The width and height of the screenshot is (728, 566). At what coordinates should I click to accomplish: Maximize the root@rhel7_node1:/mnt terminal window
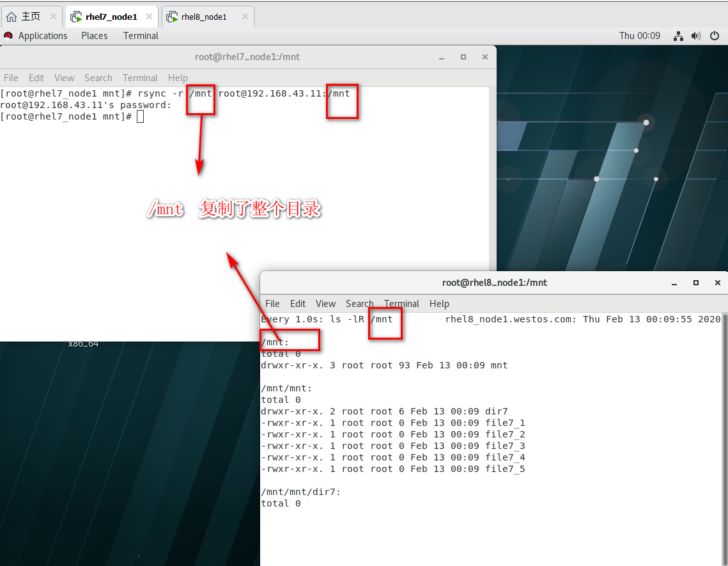pos(463,57)
